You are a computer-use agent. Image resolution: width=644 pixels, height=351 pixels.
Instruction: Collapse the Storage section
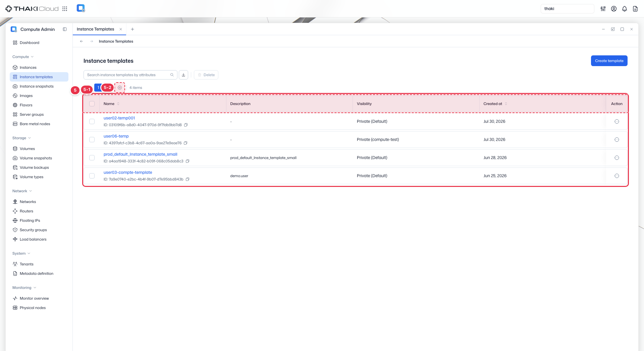point(21,138)
